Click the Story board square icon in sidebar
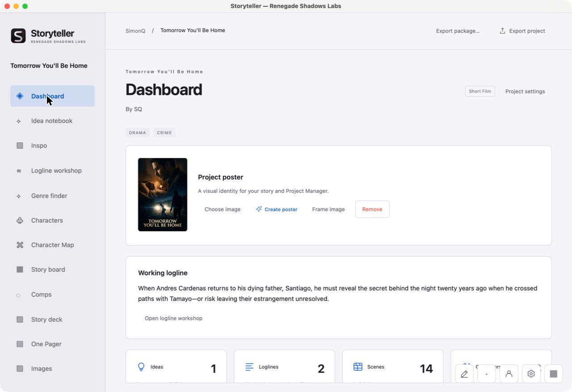The image size is (572, 392). point(20,270)
